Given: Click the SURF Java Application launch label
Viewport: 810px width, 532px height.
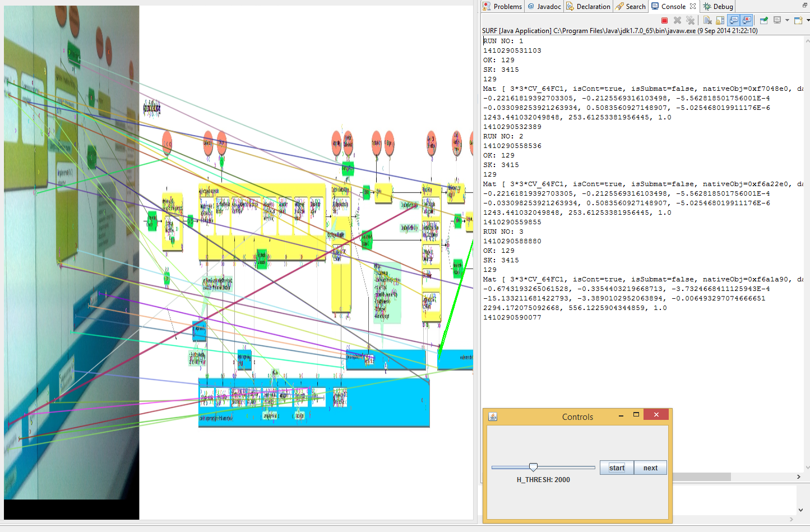Looking at the screenshot, I should (619, 31).
